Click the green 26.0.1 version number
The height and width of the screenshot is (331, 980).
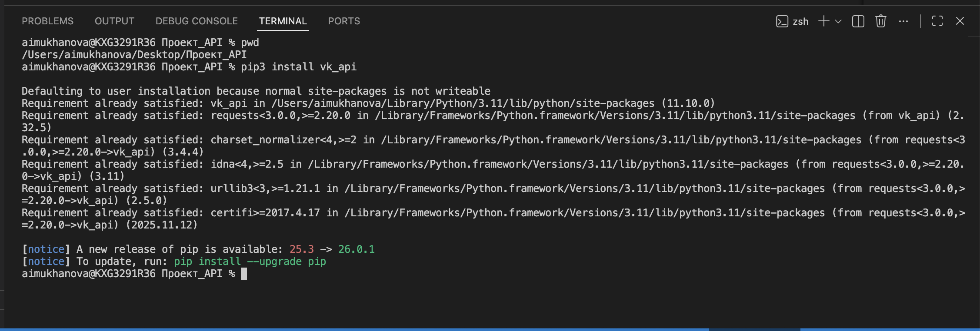(x=356, y=249)
